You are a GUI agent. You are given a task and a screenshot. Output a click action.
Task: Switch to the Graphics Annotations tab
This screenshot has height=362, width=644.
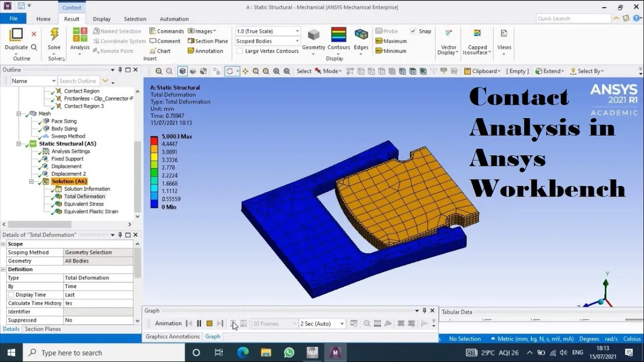173,336
